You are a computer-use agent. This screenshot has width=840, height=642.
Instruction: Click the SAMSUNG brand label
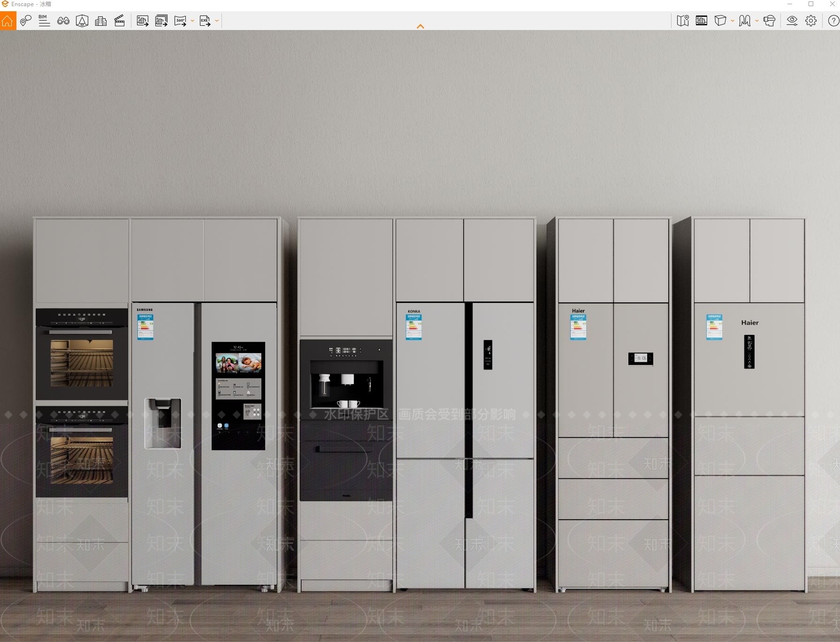(145, 310)
